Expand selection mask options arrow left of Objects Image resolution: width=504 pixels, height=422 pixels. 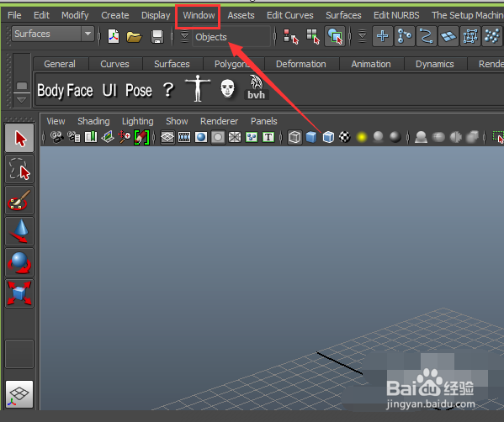coord(184,37)
